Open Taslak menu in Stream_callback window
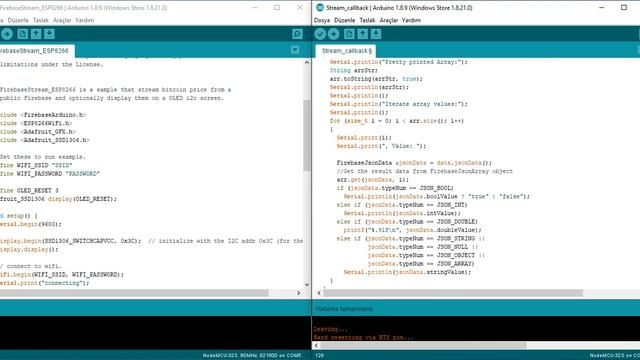Image resolution: width=640 pixels, height=360 pixels. click(367, 20)
